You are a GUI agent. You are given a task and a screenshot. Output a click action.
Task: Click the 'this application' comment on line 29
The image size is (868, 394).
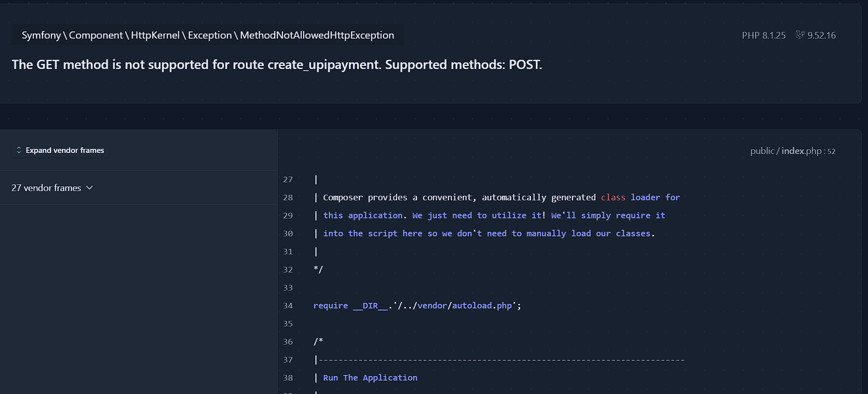(x=363, y=215)
